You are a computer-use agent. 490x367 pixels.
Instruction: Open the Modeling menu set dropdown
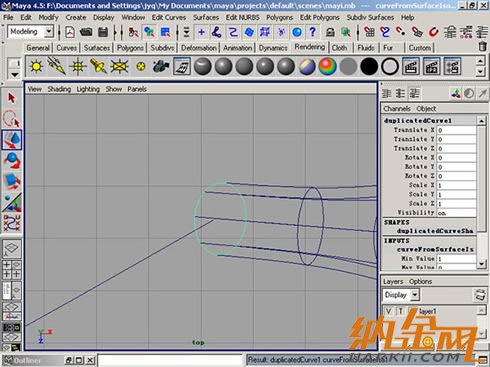(x=49, y=32)
